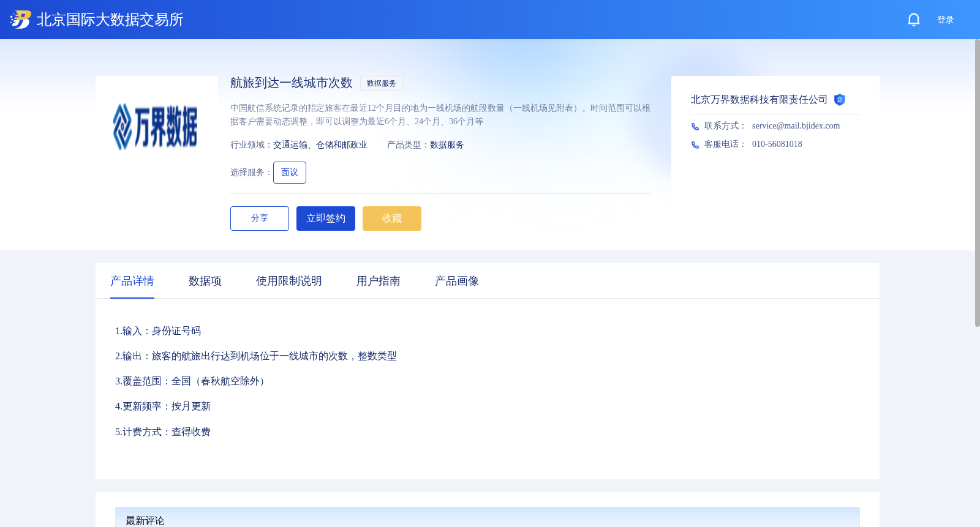Image resolution: width=980 pixels, height=527 pixels.
Task: Click the 收藏 favorite button
Action: point(392,219)
